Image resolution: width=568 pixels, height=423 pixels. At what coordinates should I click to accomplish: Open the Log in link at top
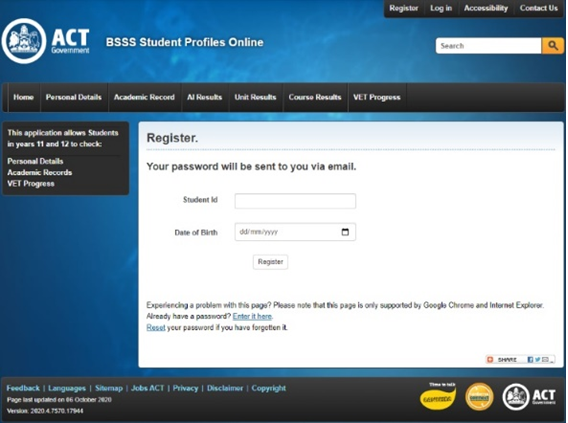441,8
